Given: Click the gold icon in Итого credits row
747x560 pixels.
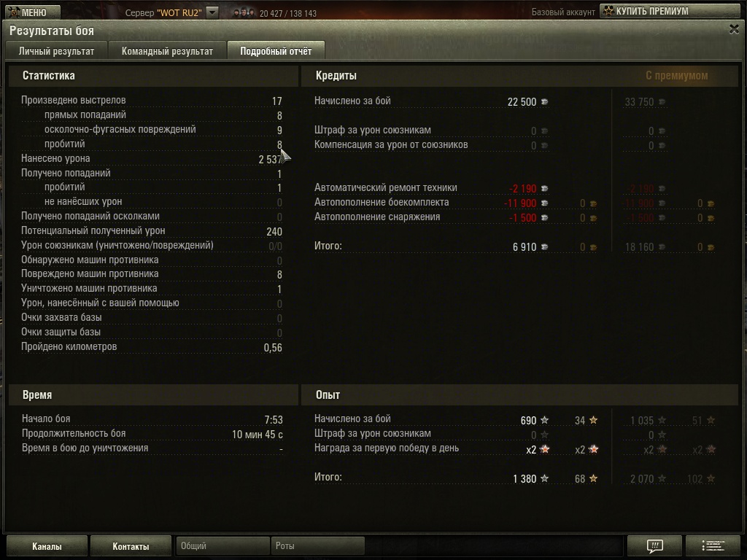Looking at the screenshot, I should click(x=593, y=247).
